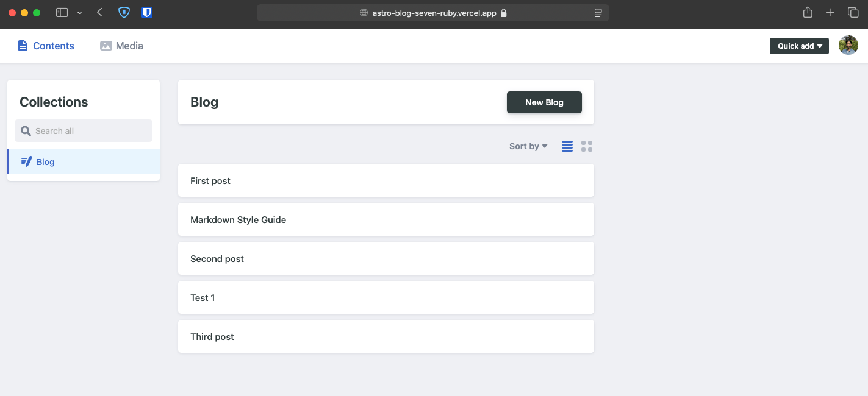Open the First post entry
The image size is (868, 396).
(386, 181)
